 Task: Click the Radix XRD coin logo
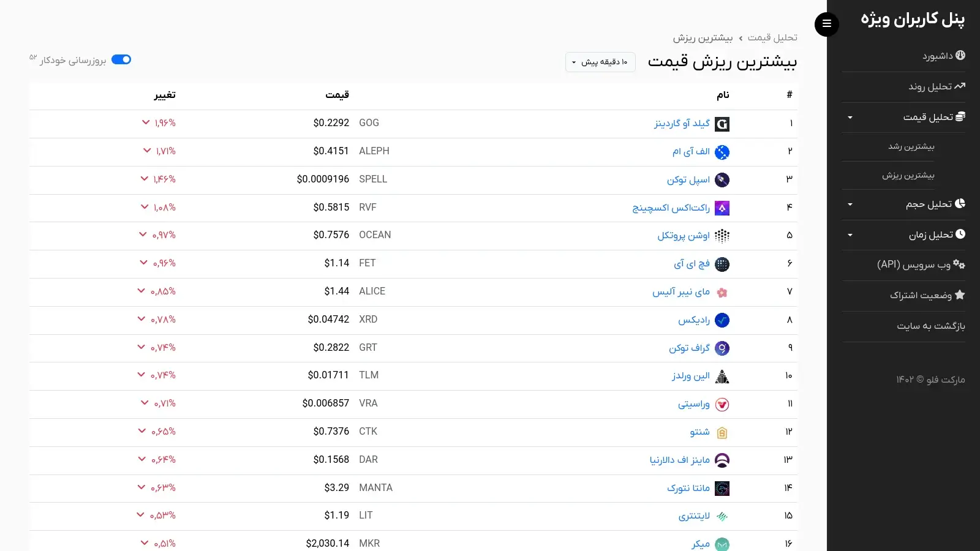tap(722, 320)
